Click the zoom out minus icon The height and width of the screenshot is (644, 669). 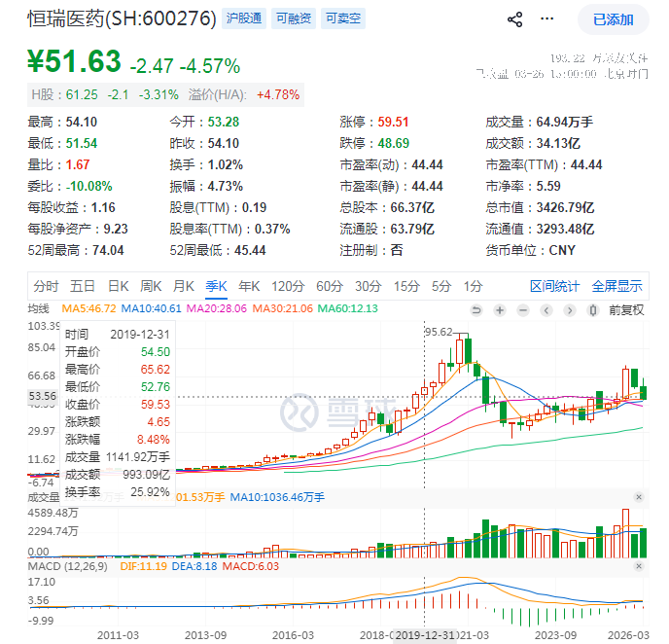coord(523,310)
